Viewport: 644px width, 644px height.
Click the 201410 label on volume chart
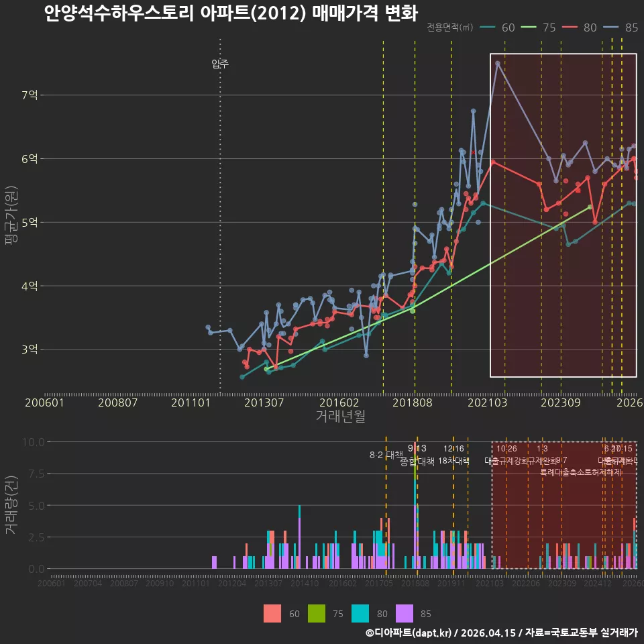tap(305, 583)
